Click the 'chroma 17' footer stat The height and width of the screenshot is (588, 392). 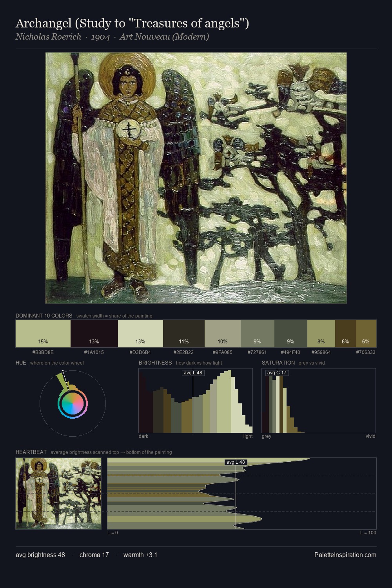(94, 555)
